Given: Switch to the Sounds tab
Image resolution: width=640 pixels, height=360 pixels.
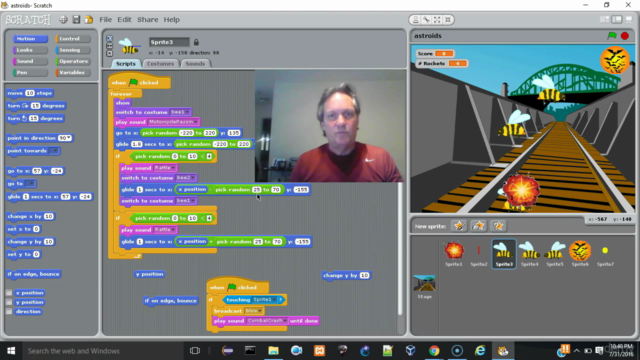Looking at the screenshot, I should click(195, 64).
